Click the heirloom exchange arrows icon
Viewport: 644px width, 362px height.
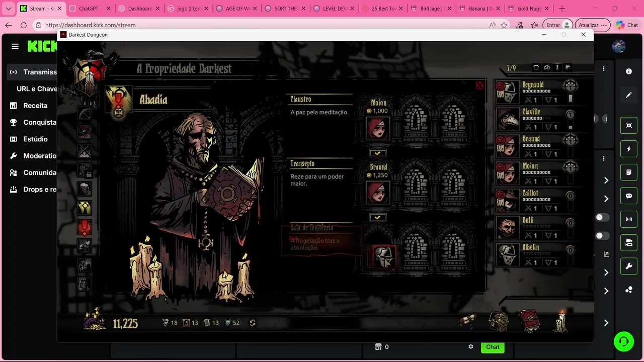click(253, 323)
